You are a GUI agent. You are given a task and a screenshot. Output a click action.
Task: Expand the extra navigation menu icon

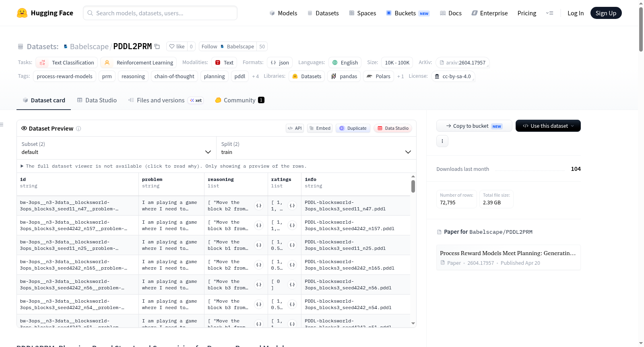[x=549, y=13]
